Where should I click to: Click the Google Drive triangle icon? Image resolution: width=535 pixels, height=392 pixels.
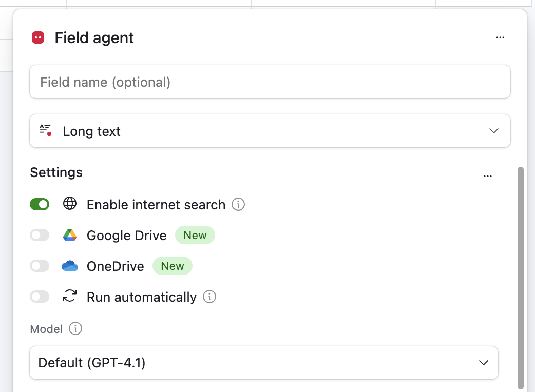(70, 235)
